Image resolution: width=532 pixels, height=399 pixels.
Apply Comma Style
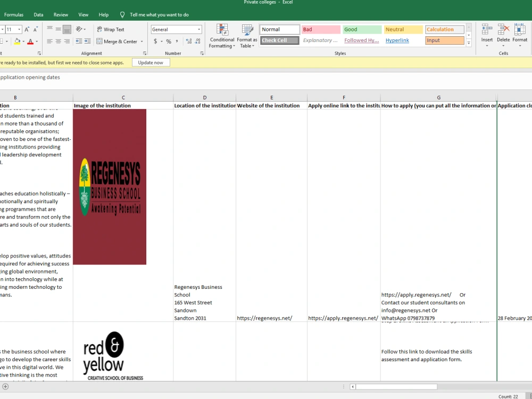pyautogui.click(x=177, y=41)
